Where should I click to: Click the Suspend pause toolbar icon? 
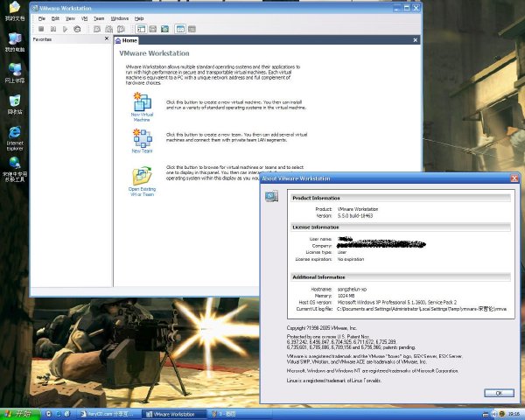tap(53, 29)
